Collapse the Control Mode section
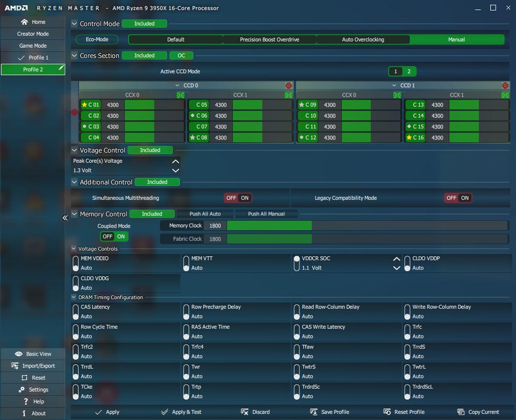Viewport: 516px width, 420px height. pyautogui.click(x=74, y=24)
